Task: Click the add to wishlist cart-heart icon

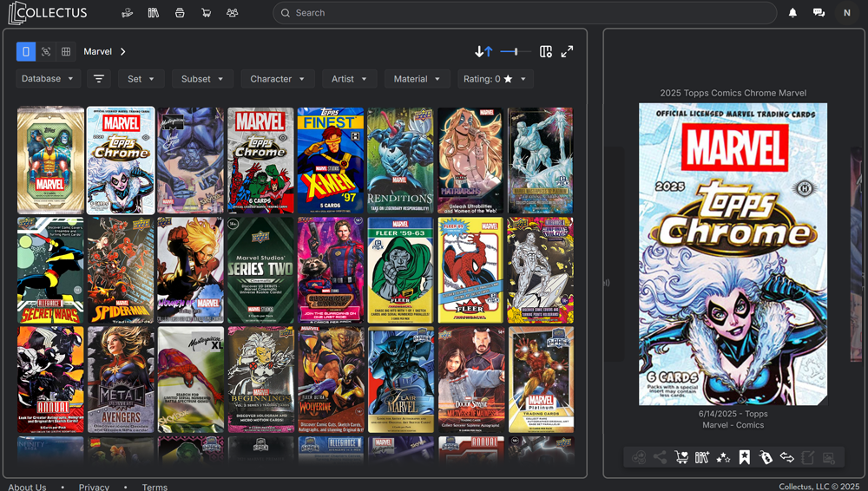Action: coord(681,457)
